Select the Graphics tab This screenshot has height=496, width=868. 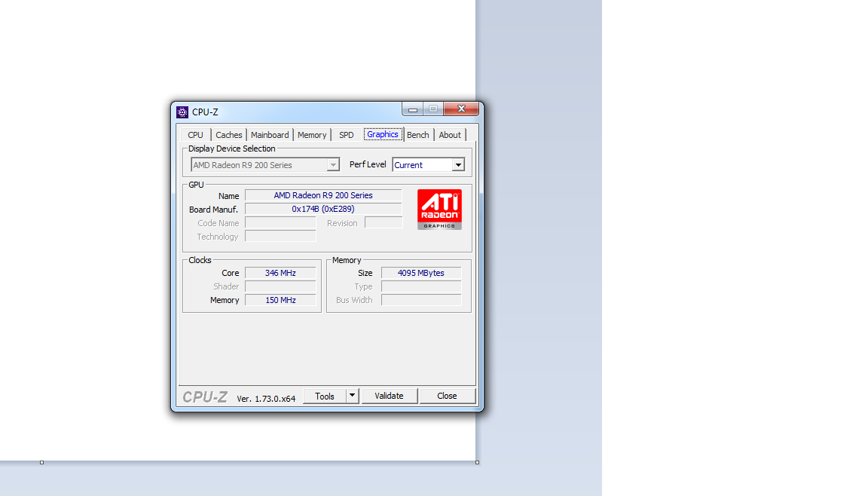[383, 134]
